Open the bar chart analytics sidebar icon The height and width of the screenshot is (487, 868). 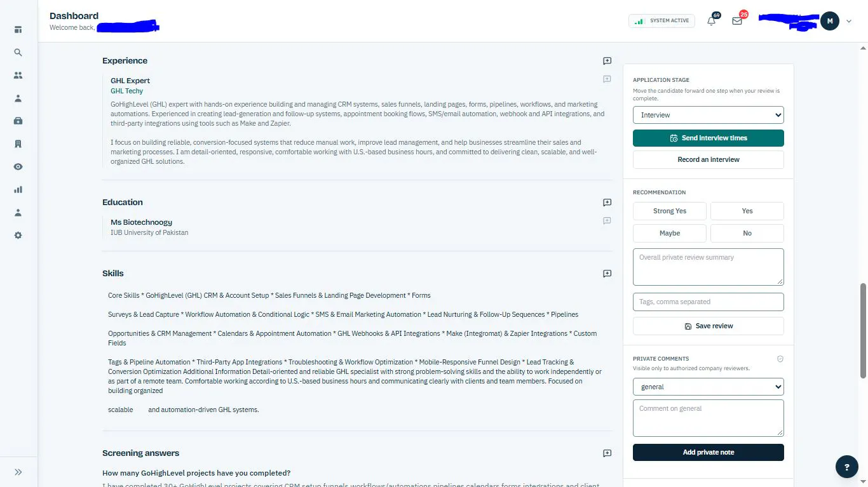point(18,189)
